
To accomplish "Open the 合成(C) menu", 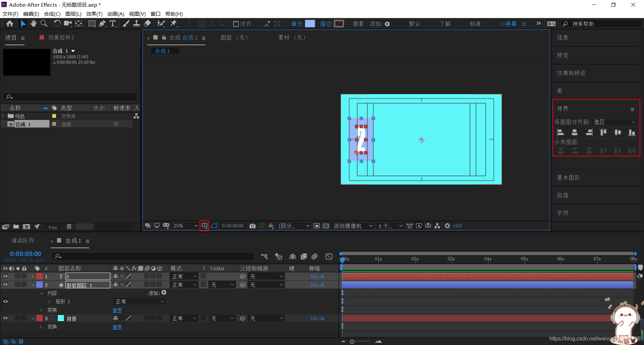I will [x=52, y=14].
